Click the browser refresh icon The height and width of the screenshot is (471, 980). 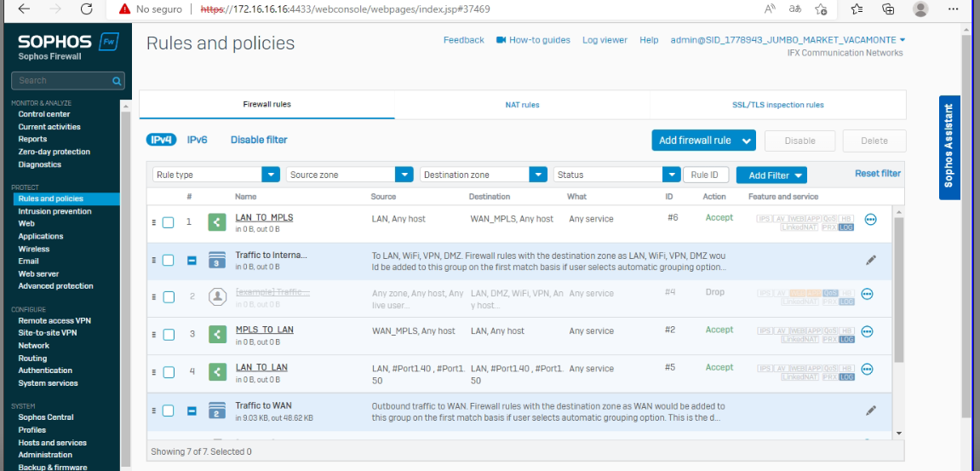(x=86, y=9)
